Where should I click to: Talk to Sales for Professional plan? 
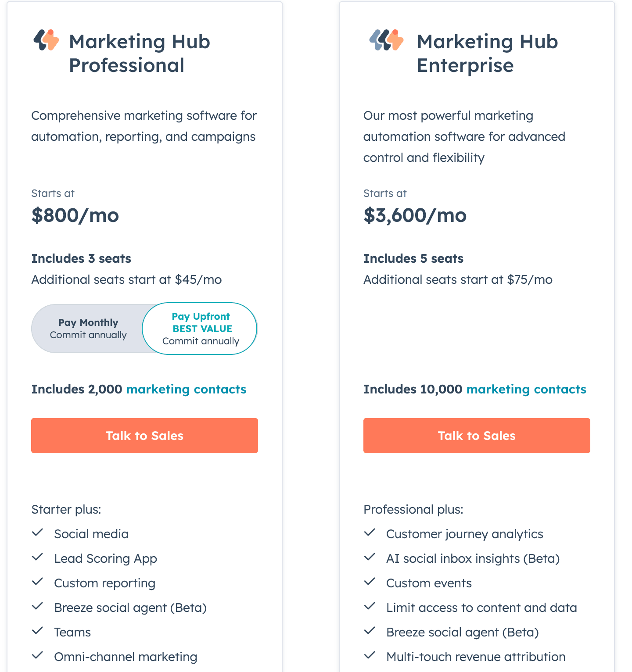click(144, 436)
